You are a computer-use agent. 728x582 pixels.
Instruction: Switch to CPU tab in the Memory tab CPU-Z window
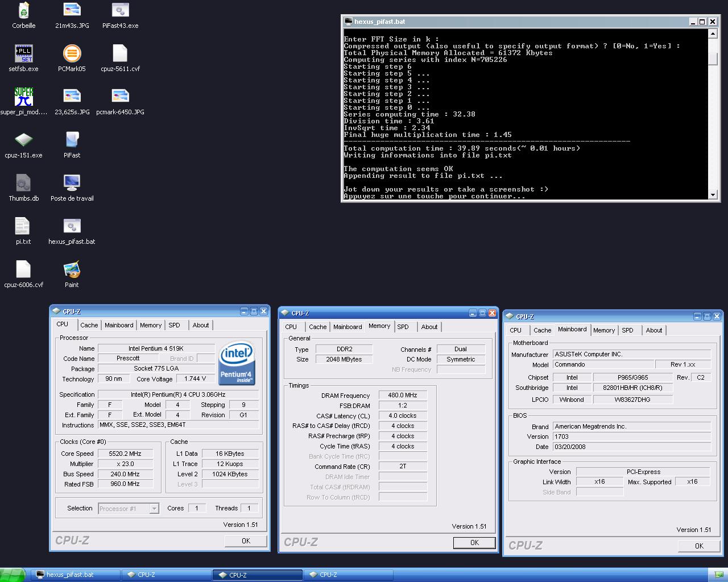291,327
